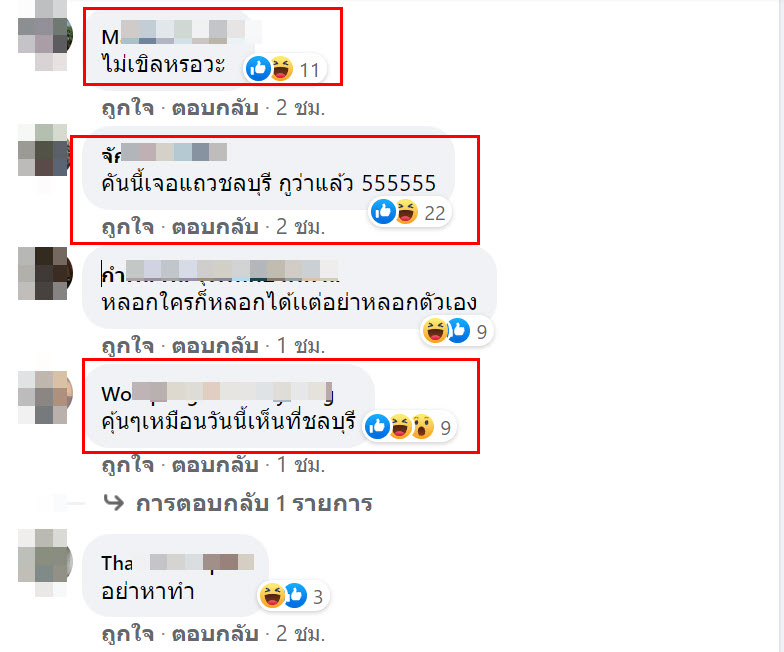Reply to the comment containing 555555
The image size is (784, 652).
[x=215, y=226]
